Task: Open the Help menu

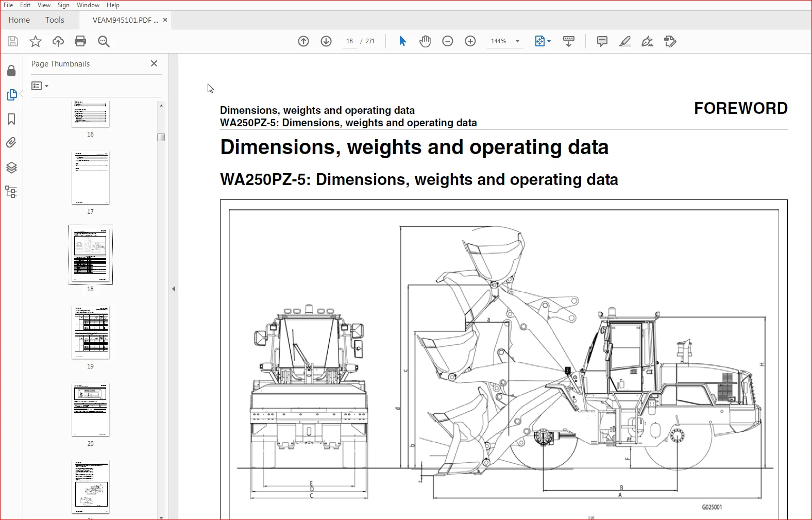Action: click(x=113, y=5)
